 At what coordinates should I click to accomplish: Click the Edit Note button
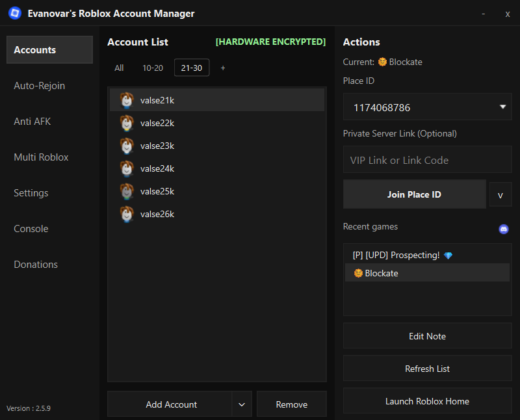[427, 336]
